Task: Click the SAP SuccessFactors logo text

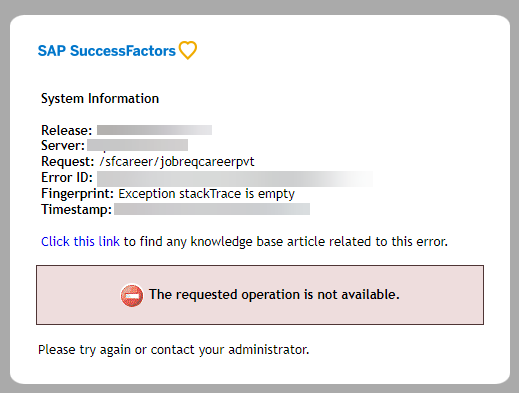Action: click(x=107, y=51)
